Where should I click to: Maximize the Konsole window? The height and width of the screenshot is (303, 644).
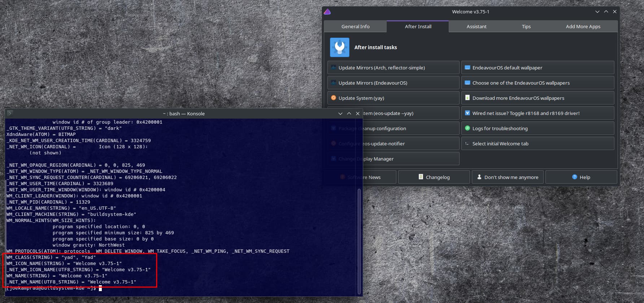click(349, 114)
